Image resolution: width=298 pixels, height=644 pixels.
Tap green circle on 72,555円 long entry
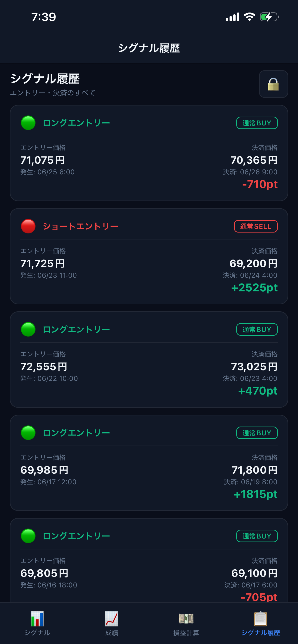(28, 329)
